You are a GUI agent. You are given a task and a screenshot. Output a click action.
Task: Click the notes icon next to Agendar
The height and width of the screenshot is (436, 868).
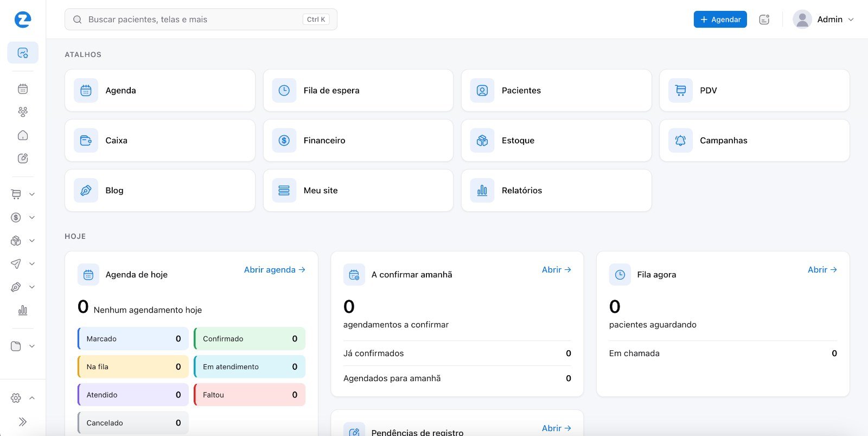[764, 20]
